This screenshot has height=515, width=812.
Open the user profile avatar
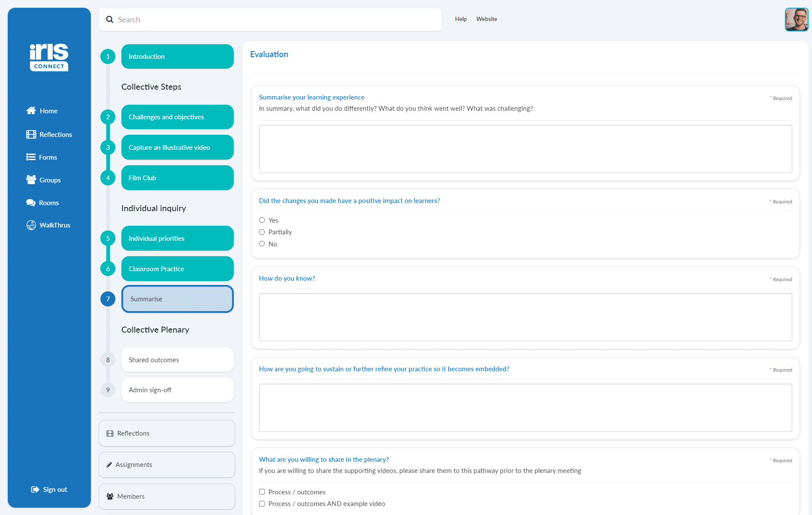click(x=797, y=19)
